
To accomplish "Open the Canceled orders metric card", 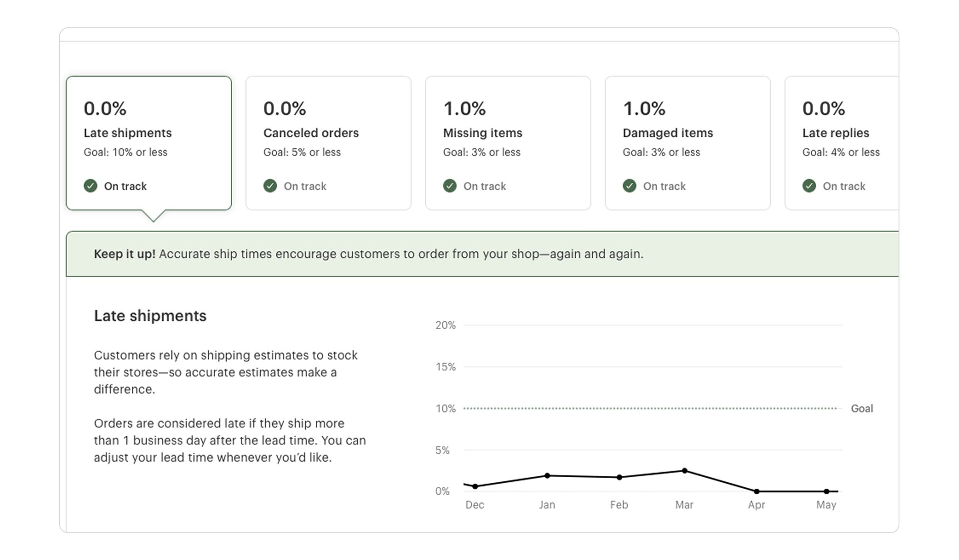I will point(328,143).
